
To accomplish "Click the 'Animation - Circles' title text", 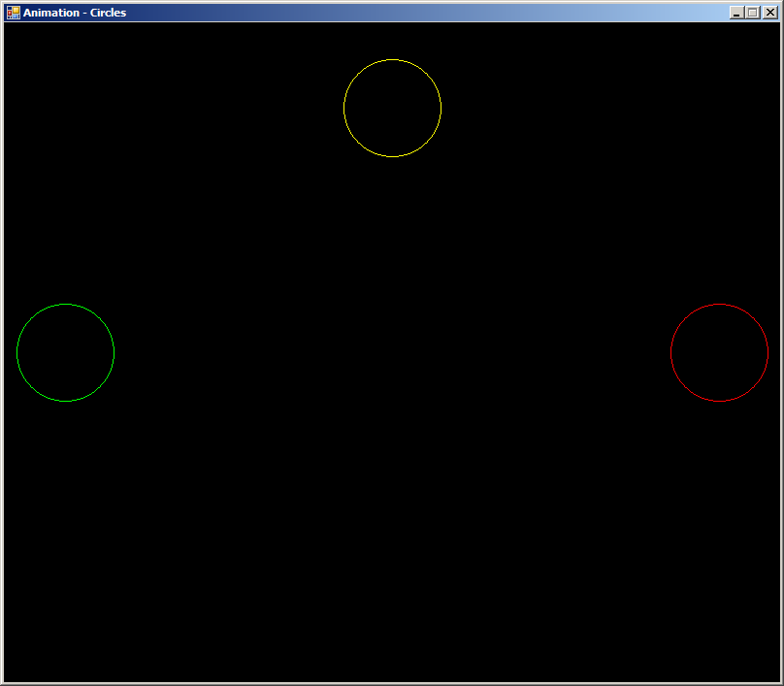I will click(75, 13).
